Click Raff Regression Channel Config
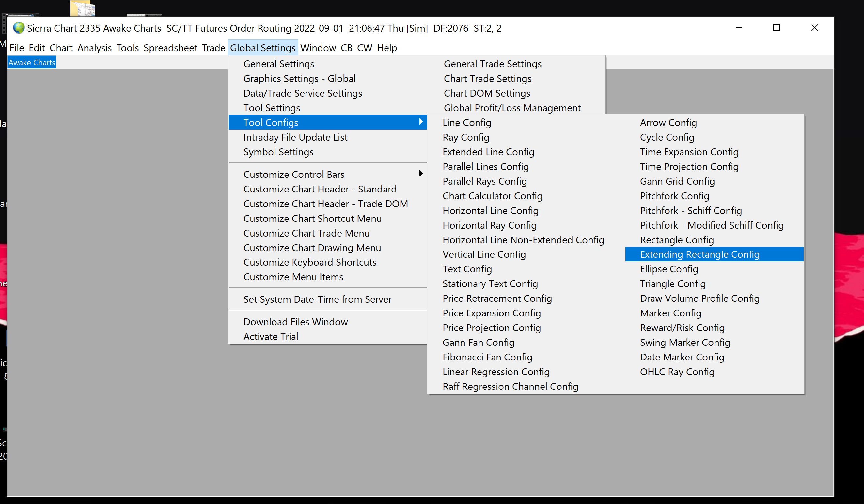864x504 pixels. (510, 386)
